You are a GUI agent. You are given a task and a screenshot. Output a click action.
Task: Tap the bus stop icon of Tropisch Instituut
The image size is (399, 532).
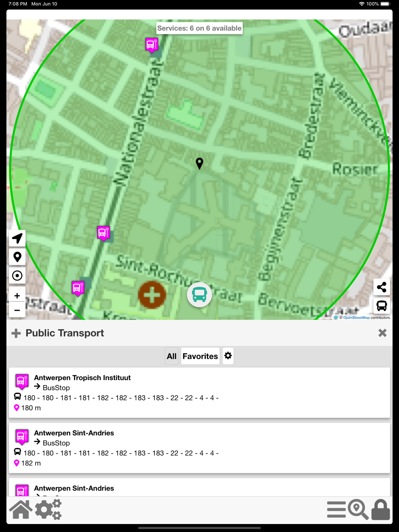coord(22,382)
